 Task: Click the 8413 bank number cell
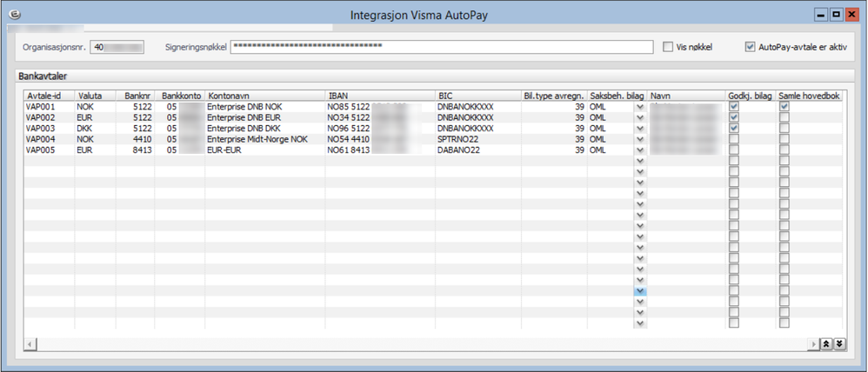tap(135, 149)
